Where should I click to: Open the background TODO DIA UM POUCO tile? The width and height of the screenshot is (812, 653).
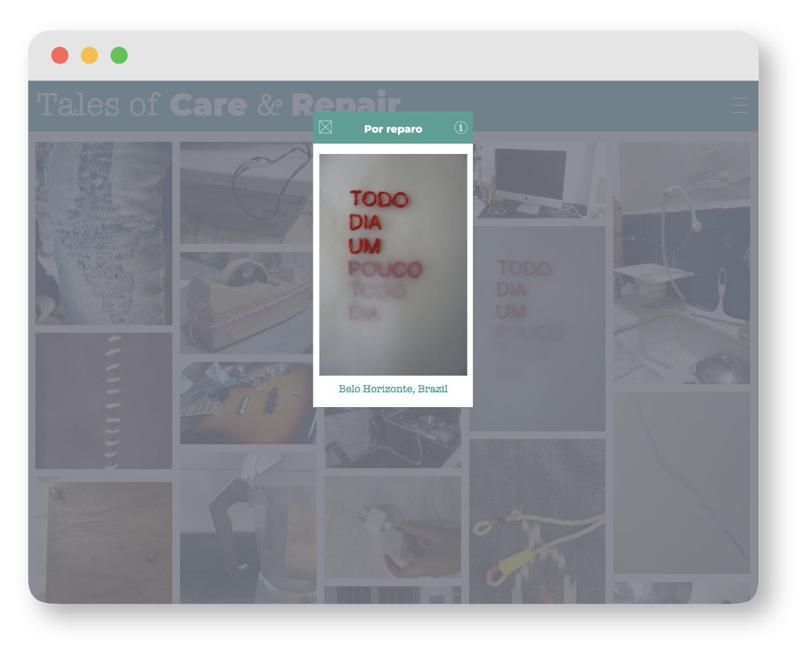pos(538,328)
